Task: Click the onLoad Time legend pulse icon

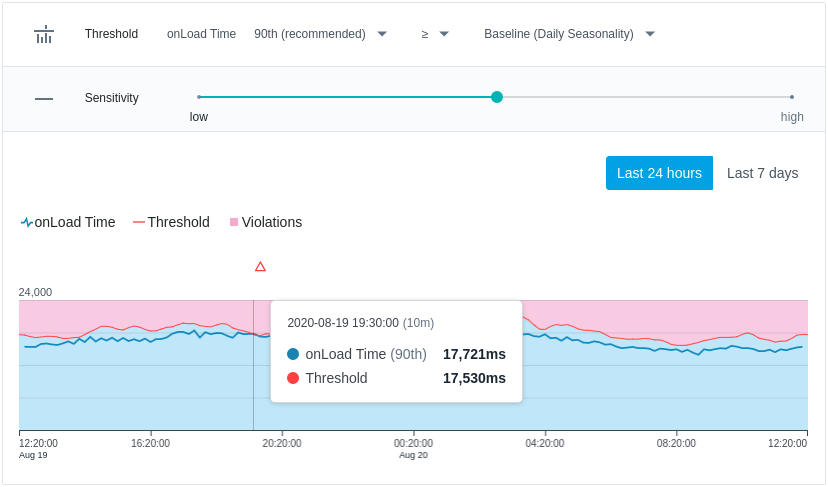Action: [x=26, y=222]
